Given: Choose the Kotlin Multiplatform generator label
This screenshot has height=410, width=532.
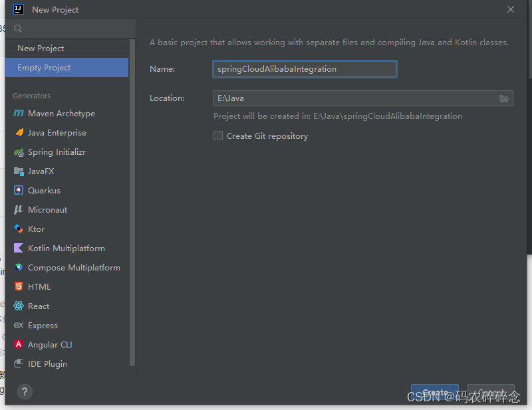Looking at the screenshot, I should pyautogui.click(x=66, y=249).
